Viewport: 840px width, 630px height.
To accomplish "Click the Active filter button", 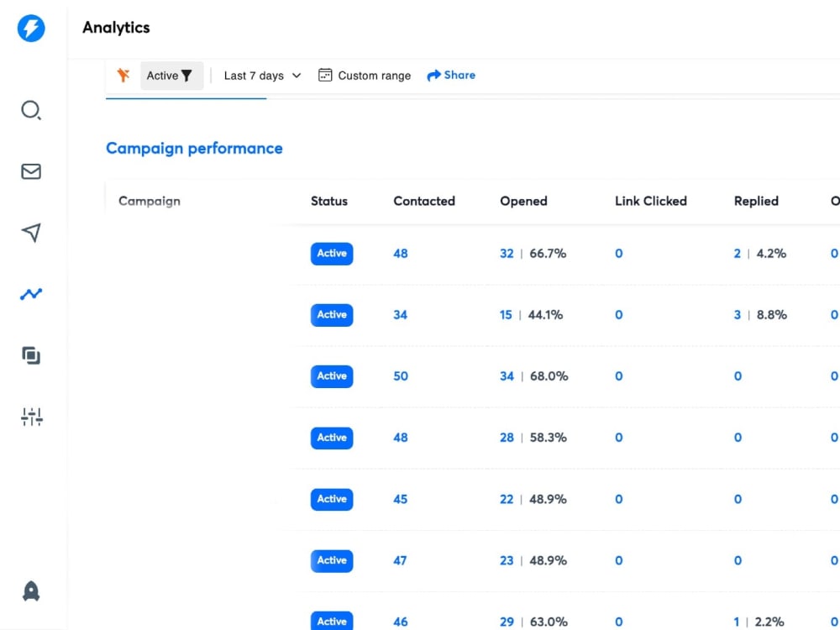I will (171, 76).
